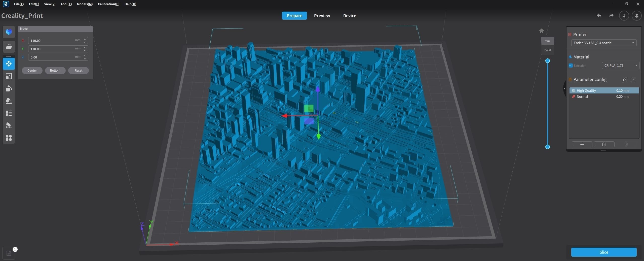Open the user account icon

pos(636,16)
